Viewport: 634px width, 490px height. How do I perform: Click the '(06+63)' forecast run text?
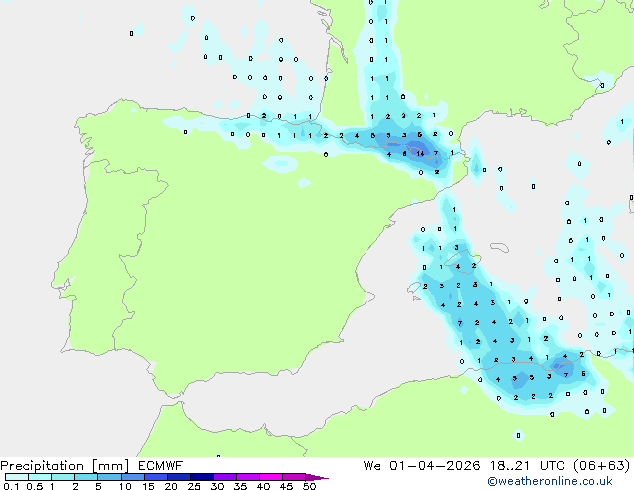pyautogui.click(x=602, y=466)
